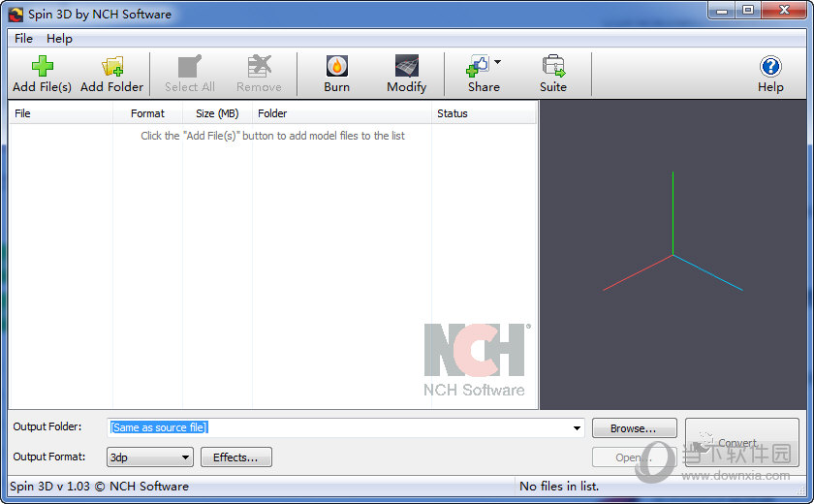
Task: Open the Help menu
Action: (59, 39)
